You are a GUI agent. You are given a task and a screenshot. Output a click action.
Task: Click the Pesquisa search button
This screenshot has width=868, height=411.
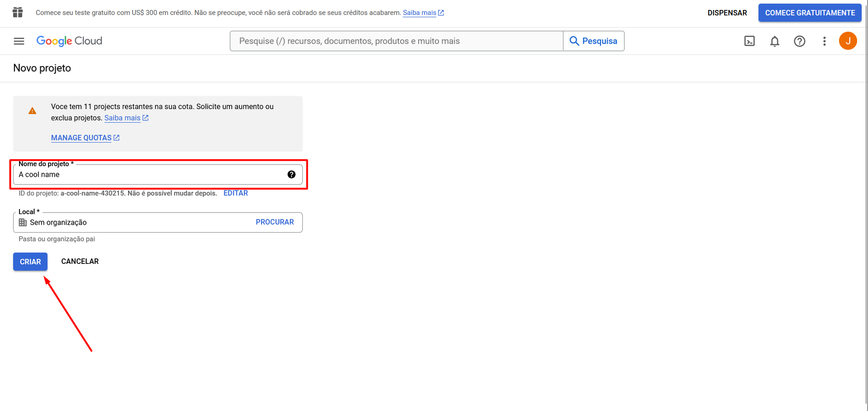click(x=593, y=41)
